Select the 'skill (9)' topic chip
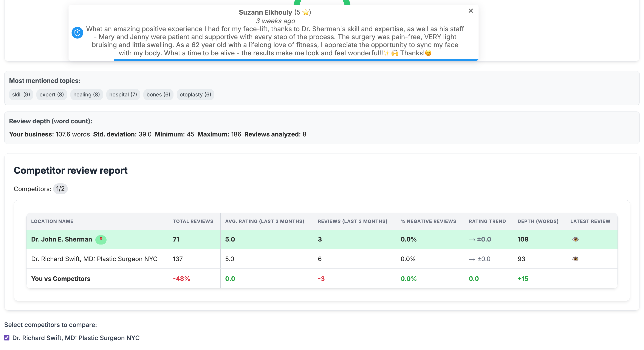644x350 pixels. [21, 94]
